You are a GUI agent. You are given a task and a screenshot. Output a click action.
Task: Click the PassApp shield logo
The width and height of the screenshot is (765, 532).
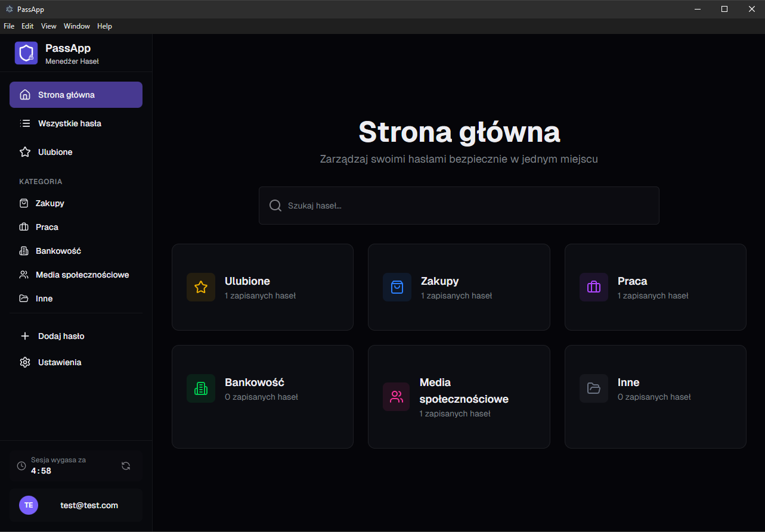pos(26,53)
